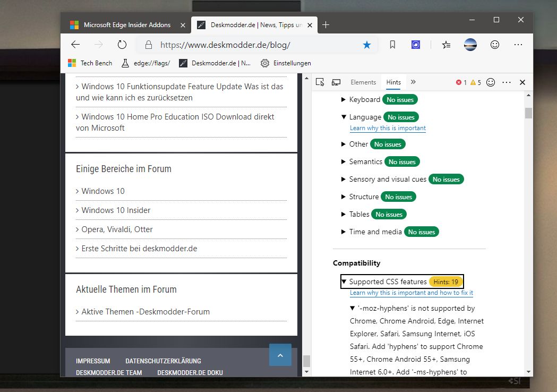Open DevTools three-dot customize menu
The width and height of the screenshot is (557, 392).
[507, 82]
